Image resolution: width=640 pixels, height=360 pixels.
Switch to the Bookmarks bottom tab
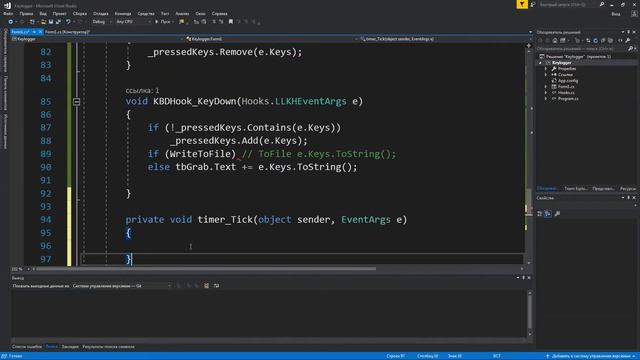point(70,347)
